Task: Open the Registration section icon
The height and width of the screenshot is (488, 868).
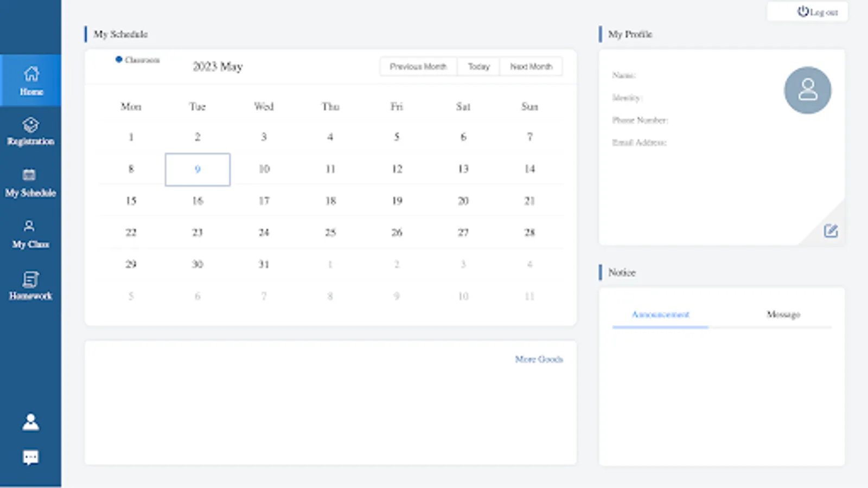Action: pyautogui.click(x=31, y=125)
